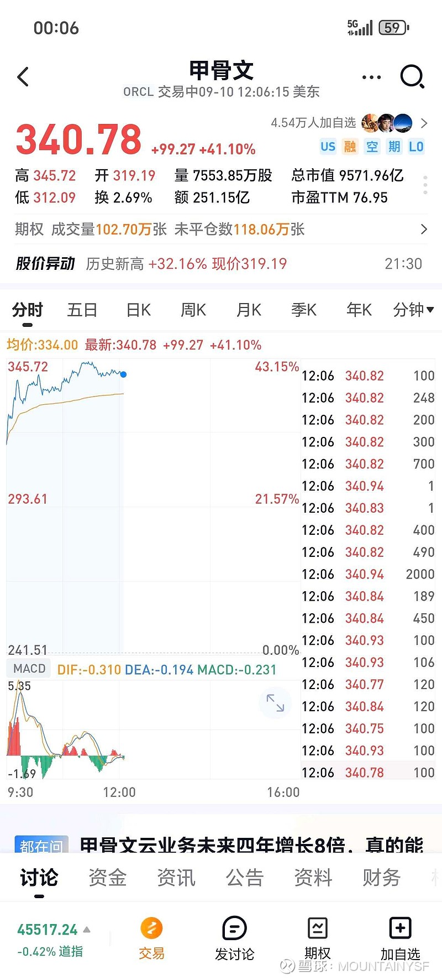This screenshot has height=980, width=442.
Task: Toggle the MACD indicator label
Action: (29, 669)
